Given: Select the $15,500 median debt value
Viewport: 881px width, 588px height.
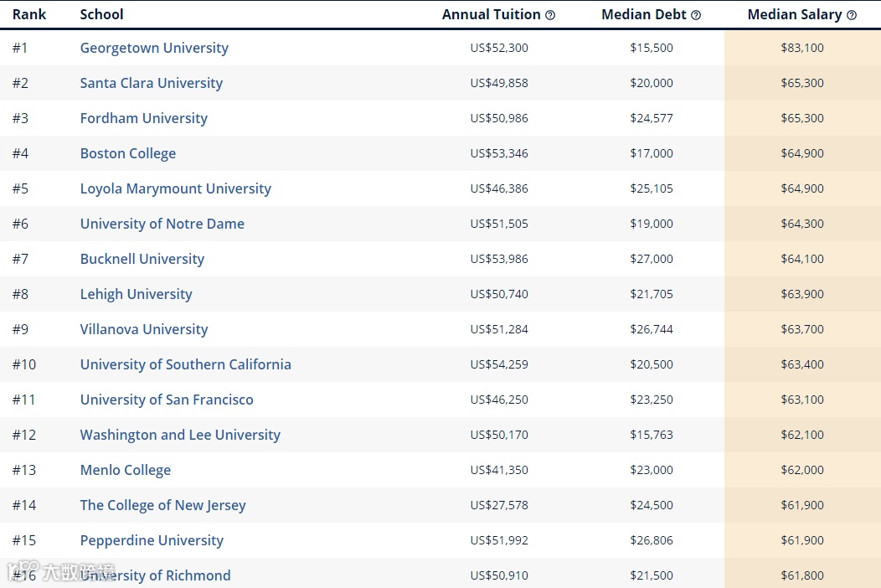Looking at the screenshot, I should 652,48.
